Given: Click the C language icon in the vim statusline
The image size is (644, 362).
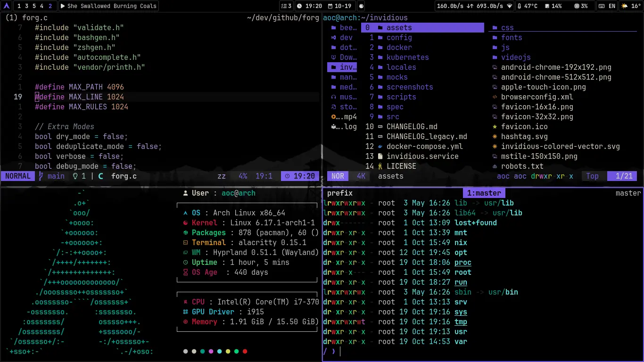Looking at the screenshot, I should pos(100,176).
